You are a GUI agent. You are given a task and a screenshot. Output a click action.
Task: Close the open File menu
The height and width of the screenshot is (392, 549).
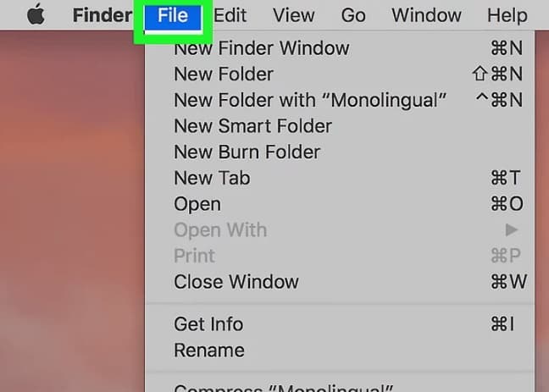[x=172, y=15]
